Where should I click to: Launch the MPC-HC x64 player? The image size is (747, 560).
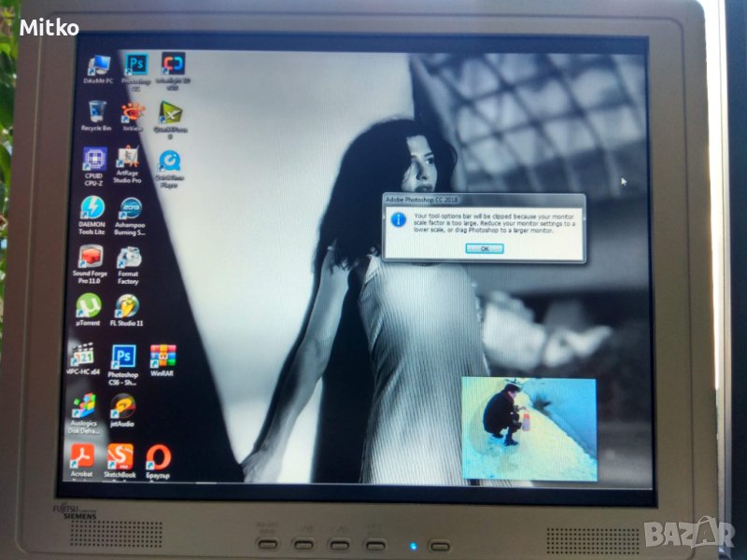[x=85, y=357]
